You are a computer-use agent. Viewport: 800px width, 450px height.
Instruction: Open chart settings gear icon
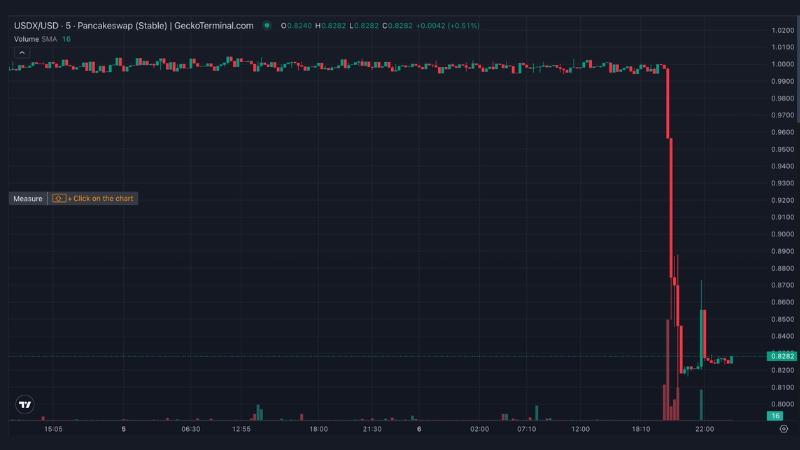[784, 429]
